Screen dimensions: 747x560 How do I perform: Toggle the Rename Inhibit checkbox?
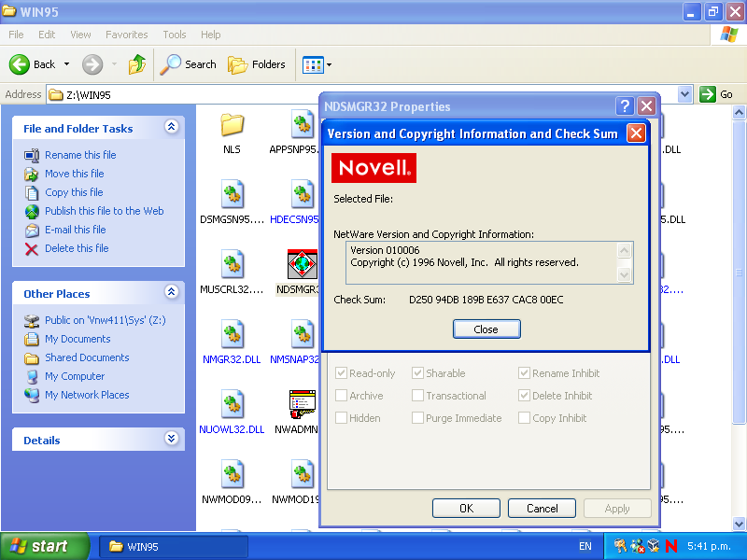(524, 372)
